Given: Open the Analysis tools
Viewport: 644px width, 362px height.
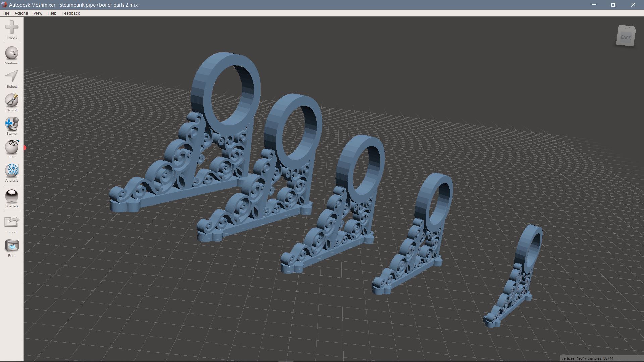Looking at the screenshot, I should tap(12, 173).
